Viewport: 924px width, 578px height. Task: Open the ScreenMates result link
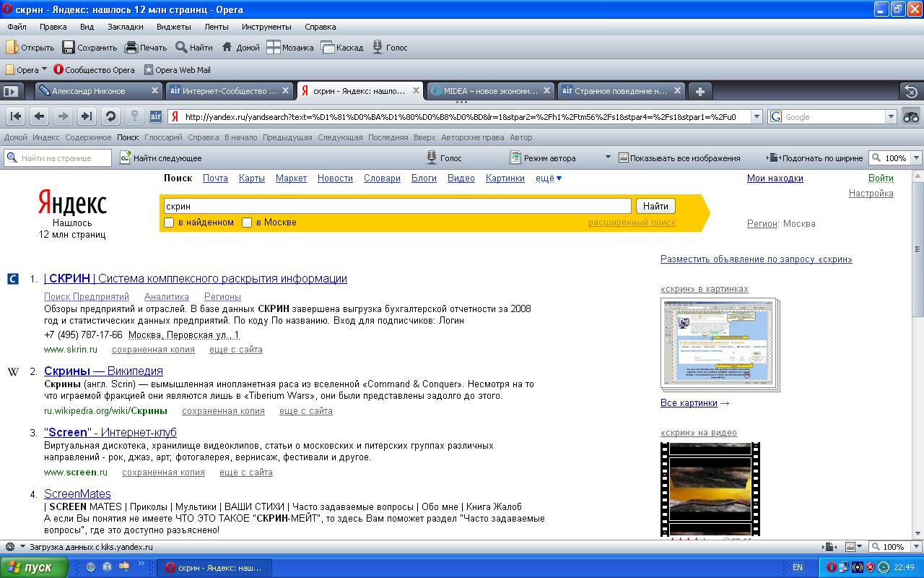click(x=77, y=494)
